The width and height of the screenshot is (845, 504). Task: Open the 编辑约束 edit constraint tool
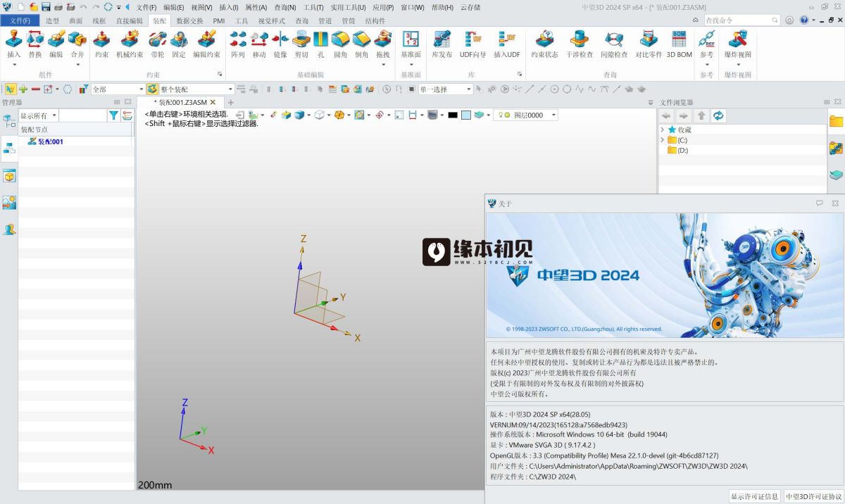pos(206,39)
